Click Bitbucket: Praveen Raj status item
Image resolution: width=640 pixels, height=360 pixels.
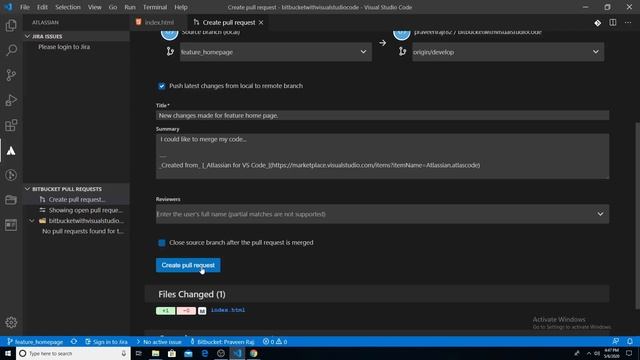[223, 342]
